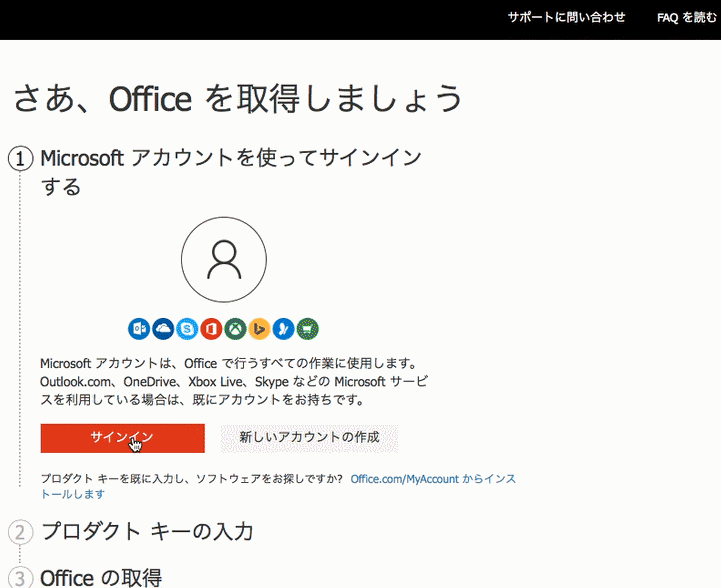Click the Microsoft アカウントを使ってサインインする heading
Image resolution: width=721 pixels, height=588 pixels.
tap(231, 172)
